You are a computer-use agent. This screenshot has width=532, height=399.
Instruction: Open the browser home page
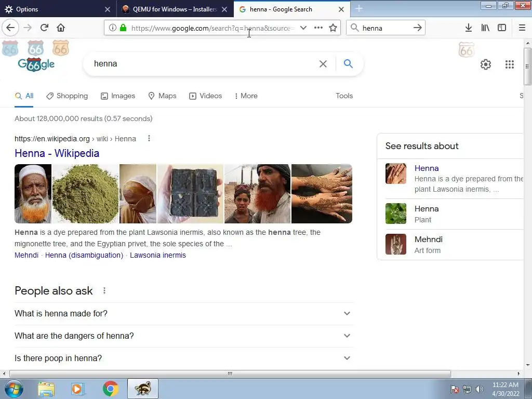click(61, 28)
